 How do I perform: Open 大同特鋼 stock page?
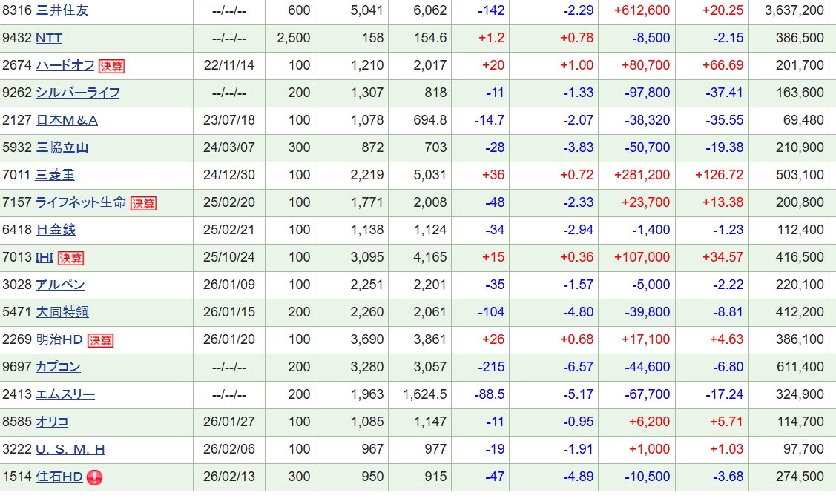tap(62, 312)
